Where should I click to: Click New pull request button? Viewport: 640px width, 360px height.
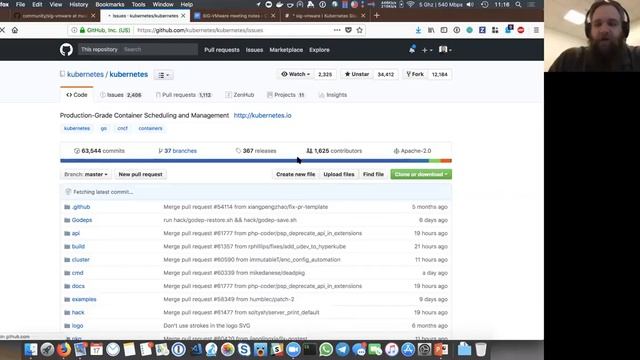(140, 174)
